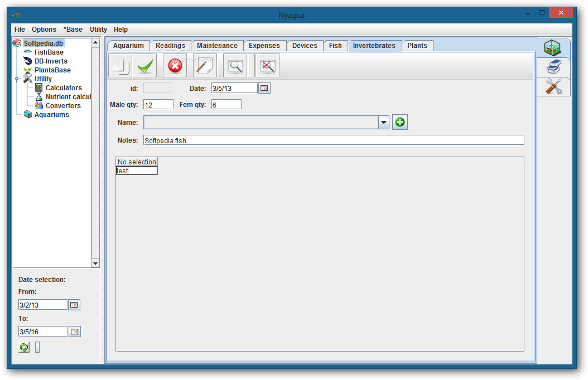The width and height of the screenshot is (588, 380).
Task: Open the Help menu
Action: click(121, 29)
